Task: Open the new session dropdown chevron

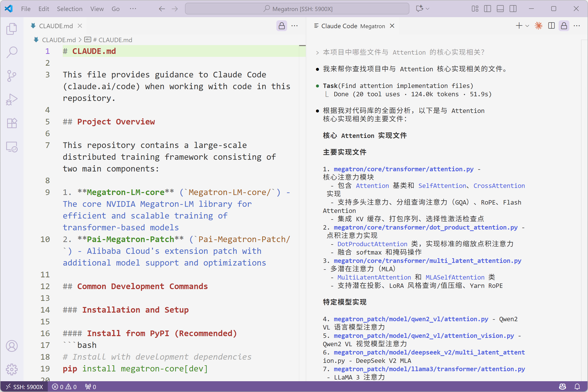Action: [x=527, y=26]
